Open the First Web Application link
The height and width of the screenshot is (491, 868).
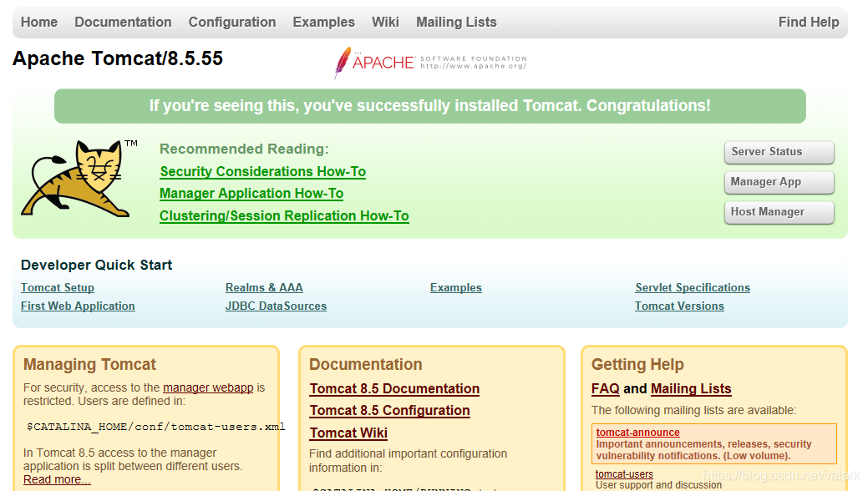coord(78,306)
